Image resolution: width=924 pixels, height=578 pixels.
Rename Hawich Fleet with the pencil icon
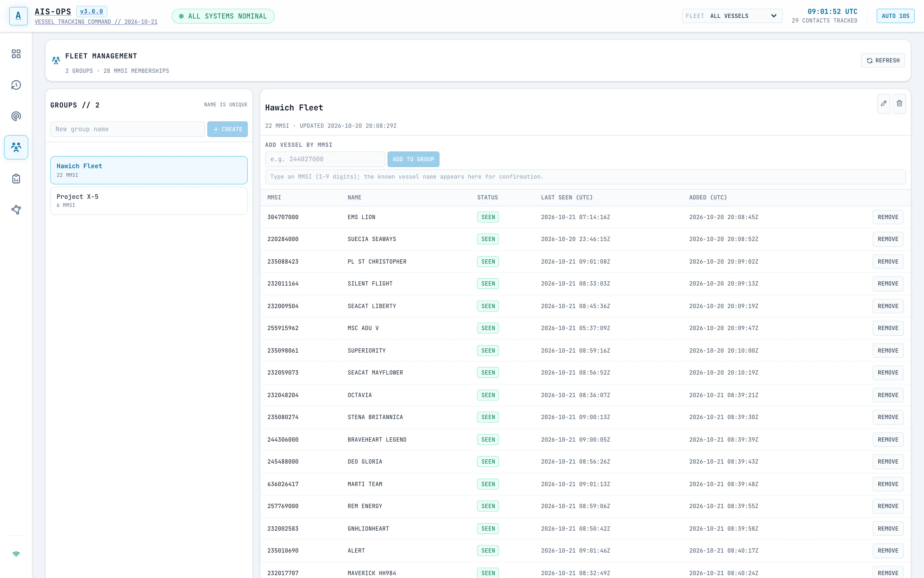click(884, 103)
